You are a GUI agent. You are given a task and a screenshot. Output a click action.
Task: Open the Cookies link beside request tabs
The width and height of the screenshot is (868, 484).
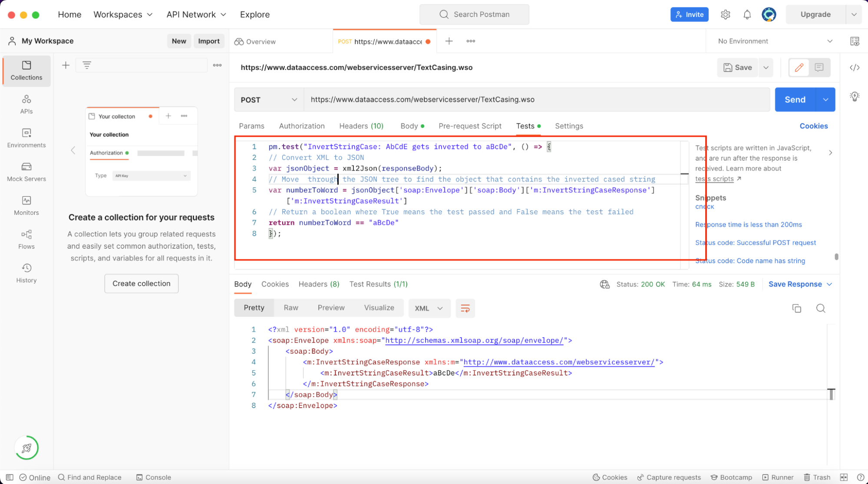pyautogui.click(x=813, y=126)
